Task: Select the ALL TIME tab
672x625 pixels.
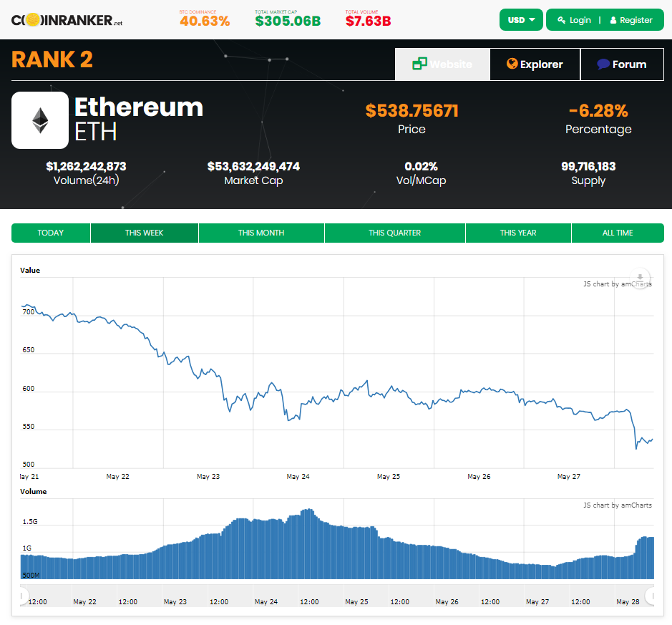Action: 618,233
